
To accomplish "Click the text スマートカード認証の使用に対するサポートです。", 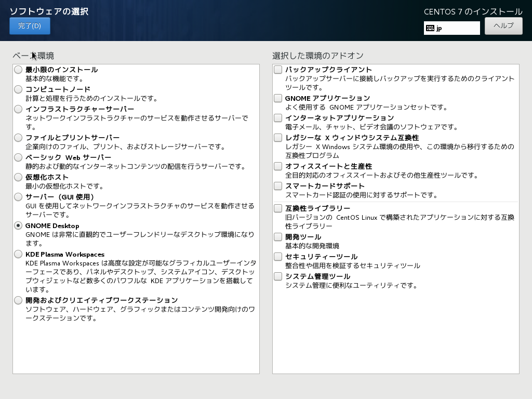I will click(x=362, y=195).
